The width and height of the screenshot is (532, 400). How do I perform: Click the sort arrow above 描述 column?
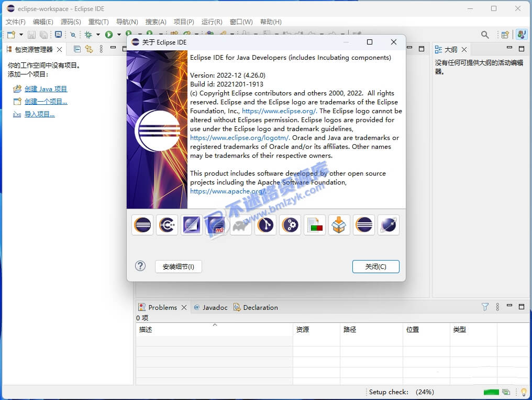pos(215,325)
